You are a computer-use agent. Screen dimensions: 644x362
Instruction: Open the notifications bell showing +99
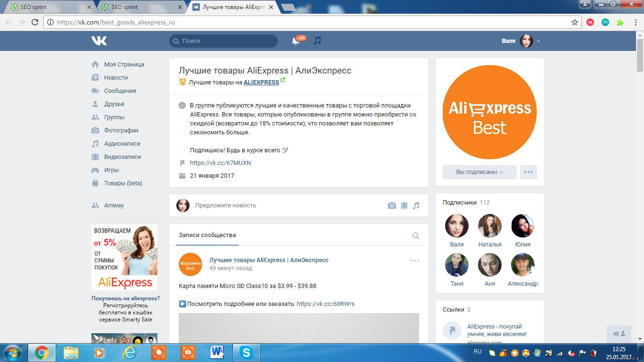(296, 41)
